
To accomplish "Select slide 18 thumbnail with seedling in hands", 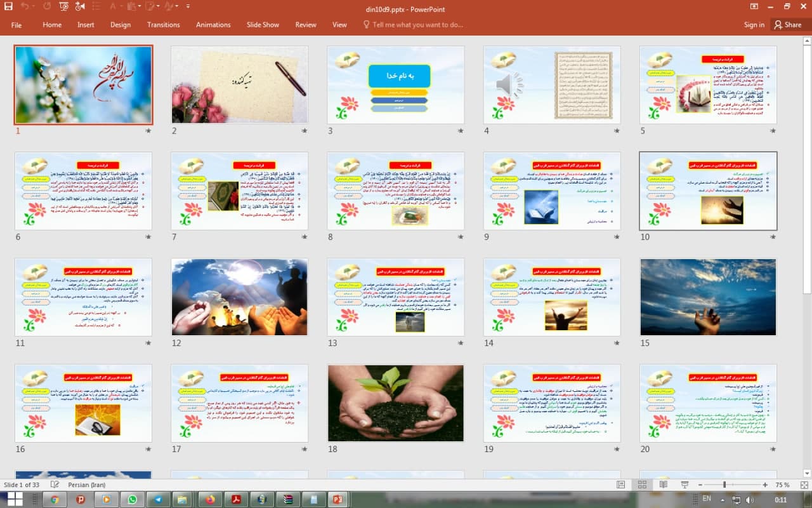I will [x=396, y=403].
